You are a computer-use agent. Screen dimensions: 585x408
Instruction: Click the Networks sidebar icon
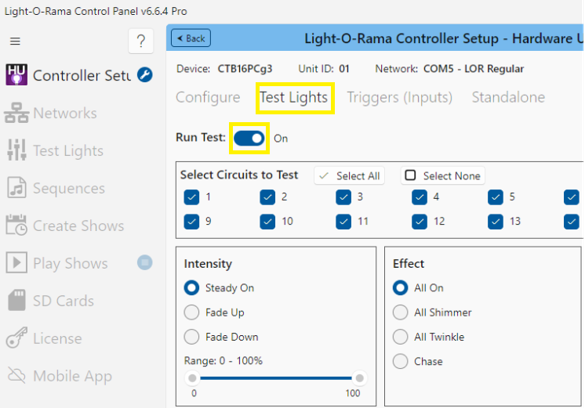[16, 113]
